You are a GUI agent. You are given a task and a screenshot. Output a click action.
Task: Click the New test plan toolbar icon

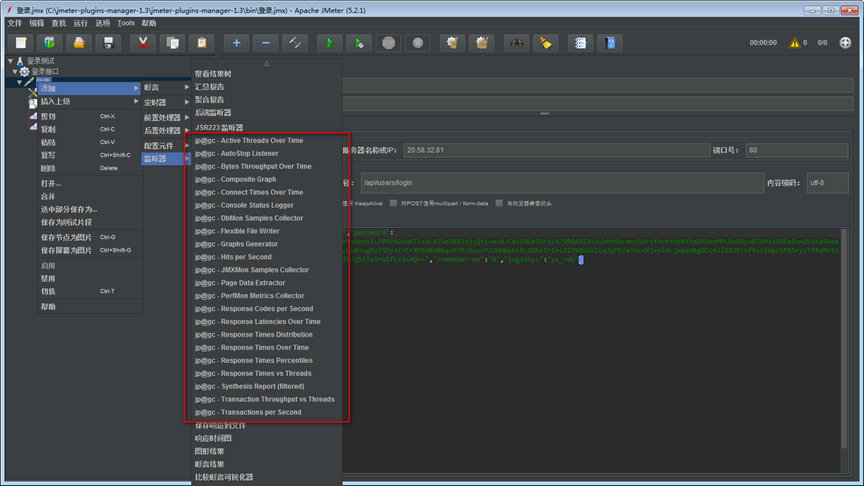pyautogui.click(x=21, y=43)
